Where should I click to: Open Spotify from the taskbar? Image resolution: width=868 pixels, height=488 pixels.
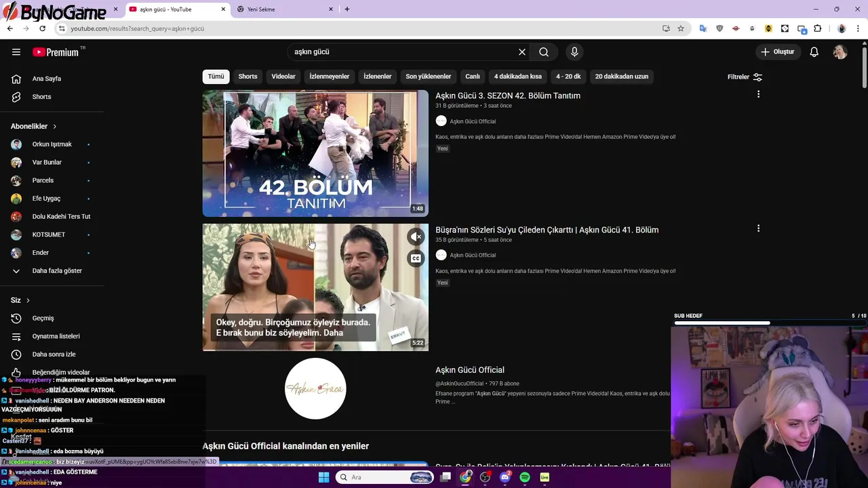(x=525, y=477)
